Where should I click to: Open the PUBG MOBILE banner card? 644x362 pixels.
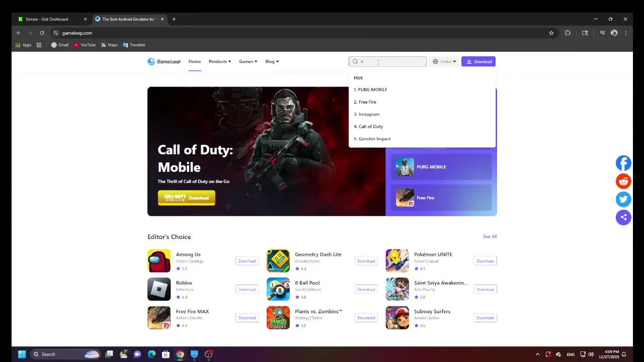(441, 167)
